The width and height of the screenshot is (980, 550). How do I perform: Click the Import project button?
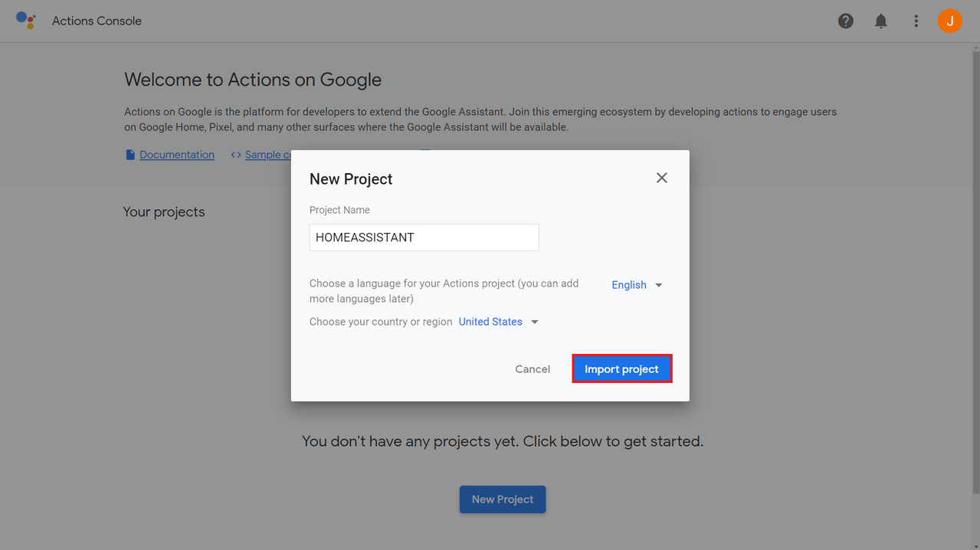621,369
